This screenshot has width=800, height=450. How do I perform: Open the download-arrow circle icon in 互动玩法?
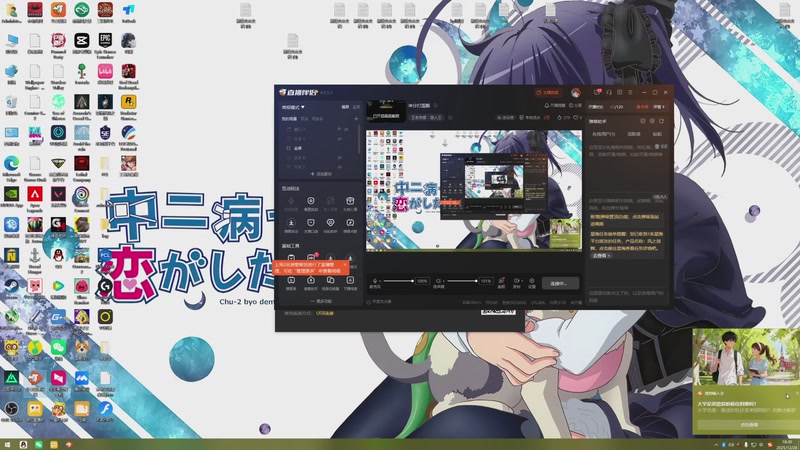(x=291, y=224)
